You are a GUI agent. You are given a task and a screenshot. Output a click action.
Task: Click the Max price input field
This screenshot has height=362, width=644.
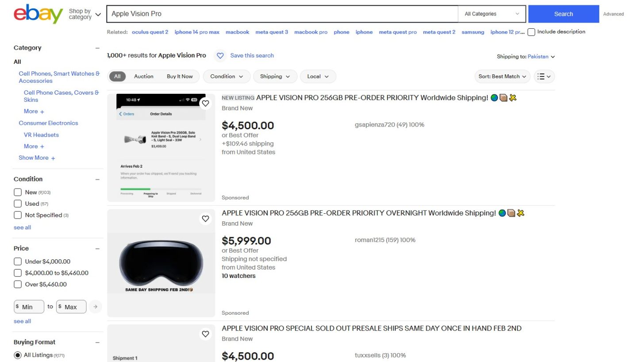point(71,307)
